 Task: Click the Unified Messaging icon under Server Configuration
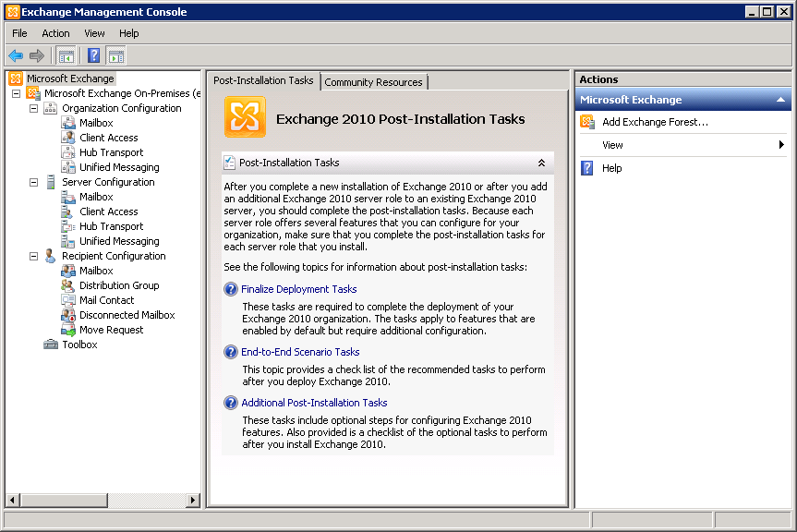point(68,241)
